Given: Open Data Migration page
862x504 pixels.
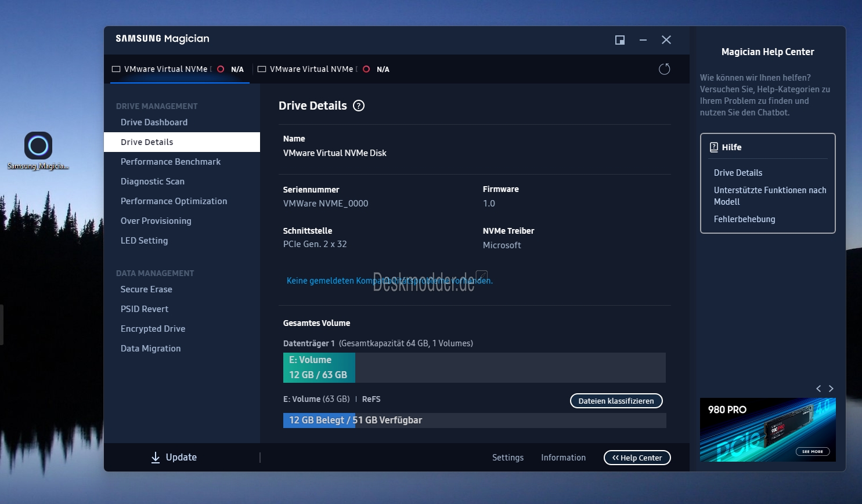Looking at the screenshot, I should tap(182, 349).
